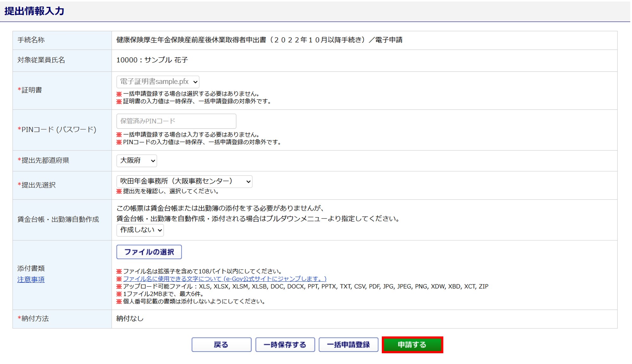The image size is (632, 364).
Task: Click the 提出情報入力 page heading
Action: point(34,11)
